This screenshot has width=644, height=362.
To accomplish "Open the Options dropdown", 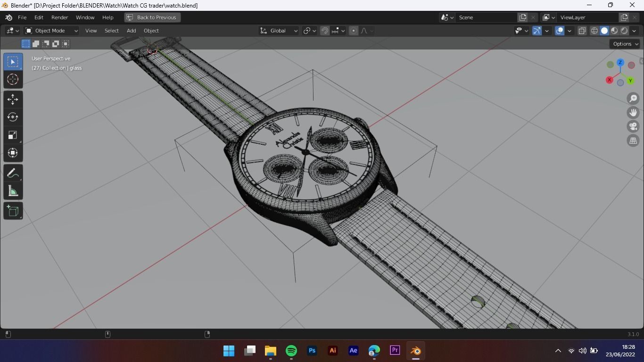I will click(626, 44).
